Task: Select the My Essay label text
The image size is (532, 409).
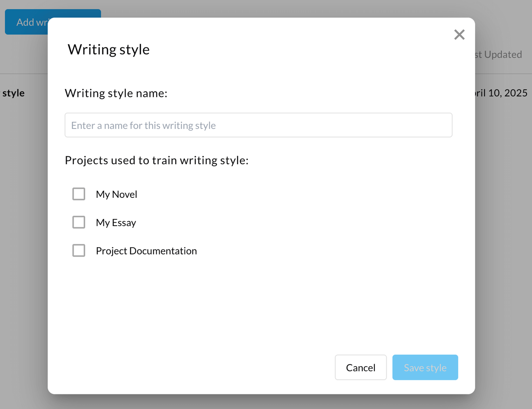Action: (116, 223)
